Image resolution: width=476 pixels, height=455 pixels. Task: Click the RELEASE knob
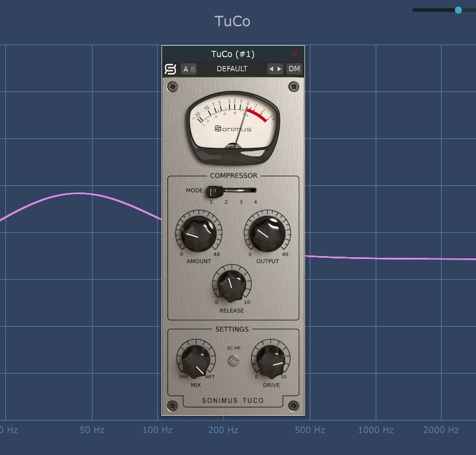(x=232, y=285)
